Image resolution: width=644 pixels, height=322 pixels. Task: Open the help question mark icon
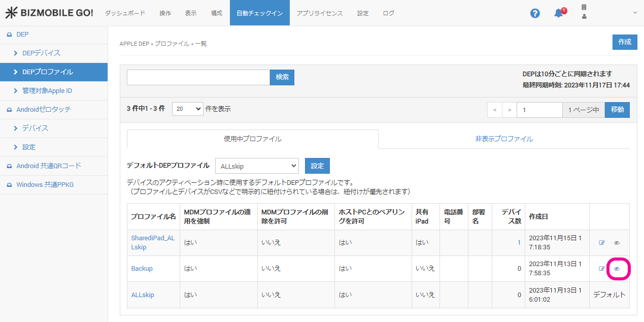pyautogui.click(x=535, y=13)
